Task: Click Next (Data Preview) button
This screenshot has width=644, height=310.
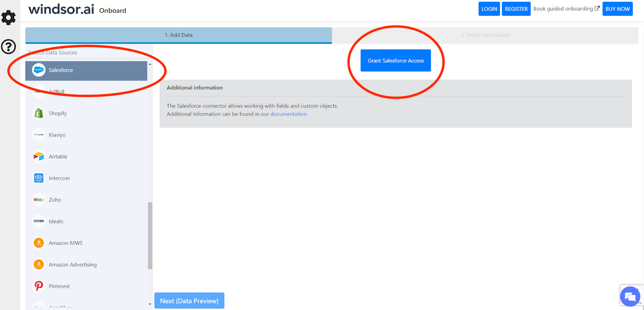Action: (189, 301)
